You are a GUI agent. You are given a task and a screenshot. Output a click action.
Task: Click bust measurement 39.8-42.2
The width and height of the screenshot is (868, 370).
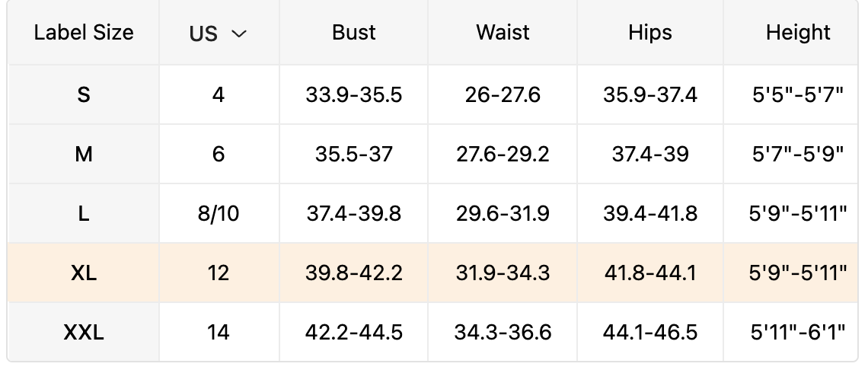click(354, 273)
